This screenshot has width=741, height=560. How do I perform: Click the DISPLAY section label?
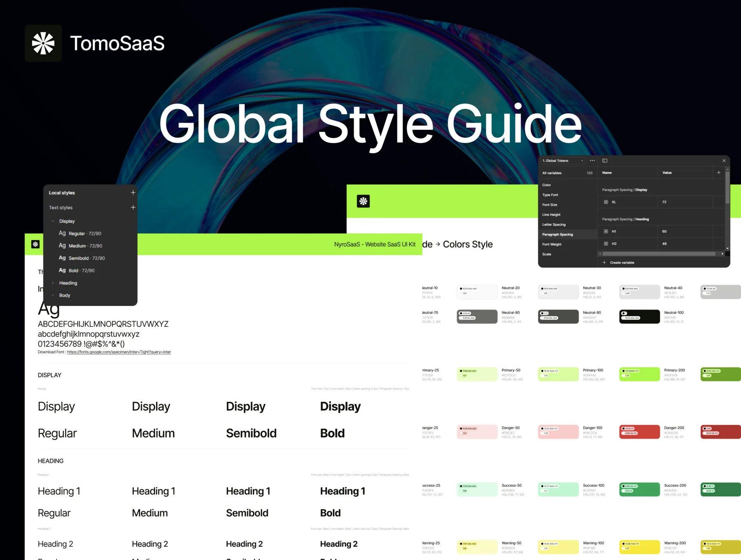pyautogui.click(x=49, y=375)
